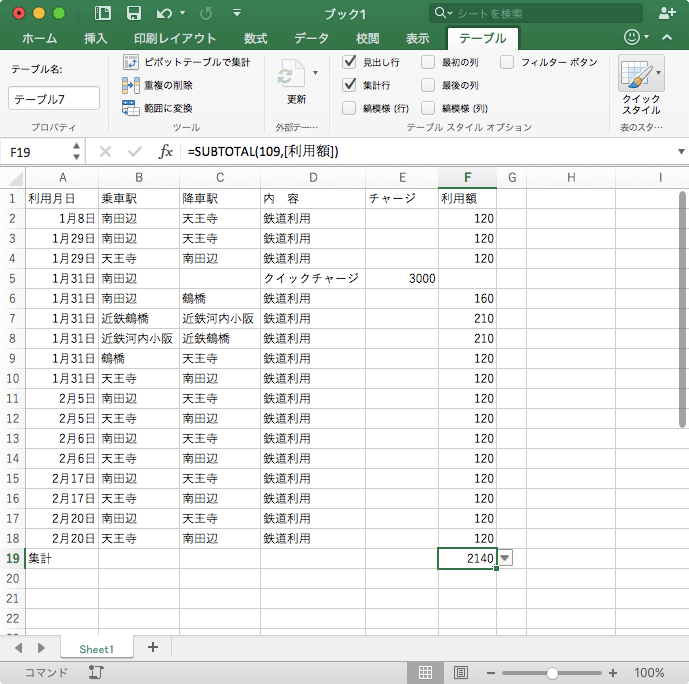Open the name box stepper arrows
The width and height of the screenshot is (689, 684).
pyautogui.click(x=76, y=152)
